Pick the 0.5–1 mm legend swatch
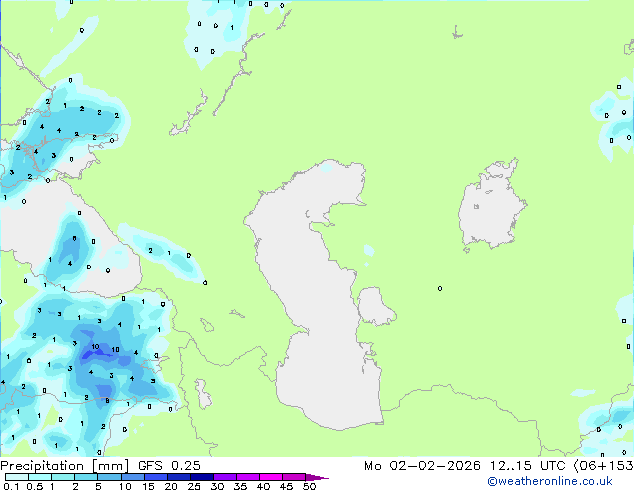 coord(40,477)
